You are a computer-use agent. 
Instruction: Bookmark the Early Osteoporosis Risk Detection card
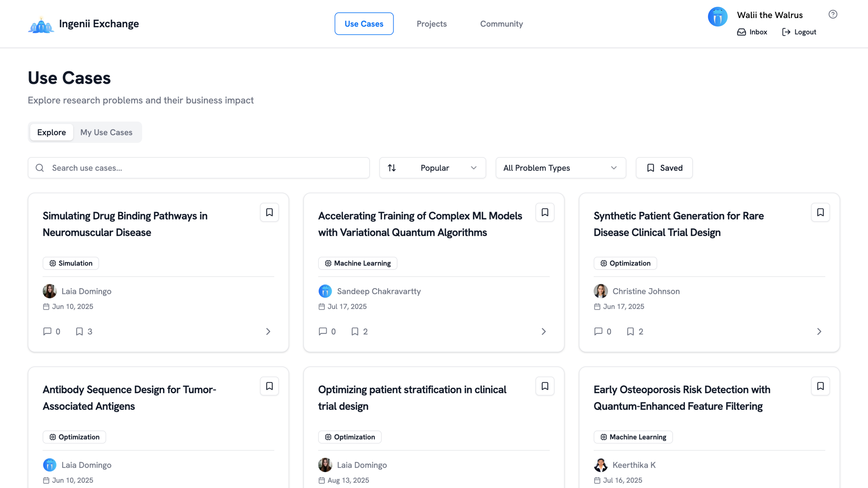(x=820, y=386)
